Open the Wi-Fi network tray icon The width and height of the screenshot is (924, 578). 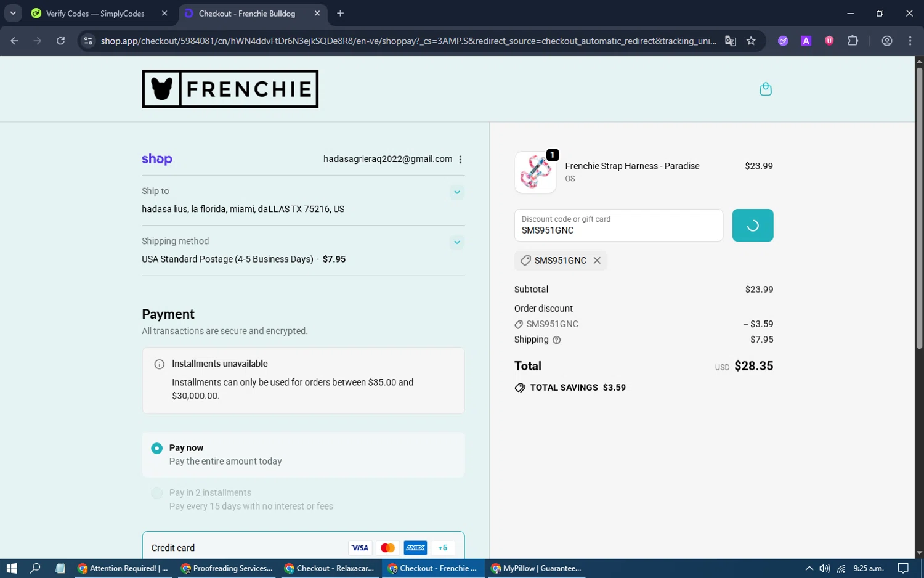[841, 568]
